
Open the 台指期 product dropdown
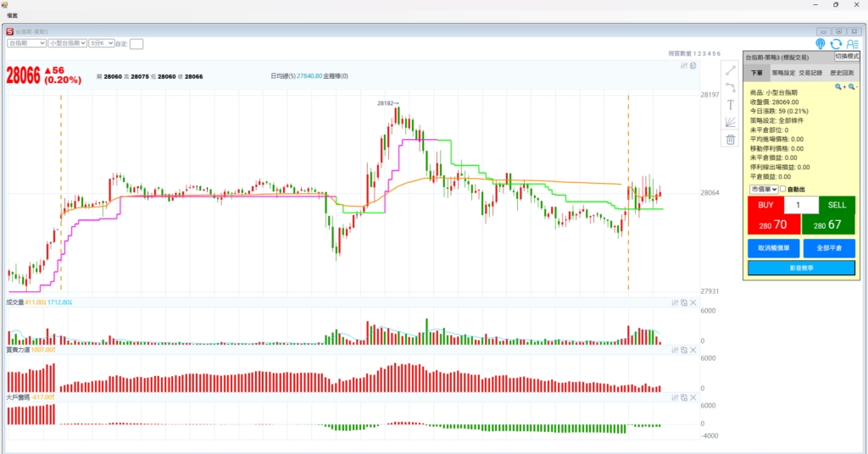25,42
